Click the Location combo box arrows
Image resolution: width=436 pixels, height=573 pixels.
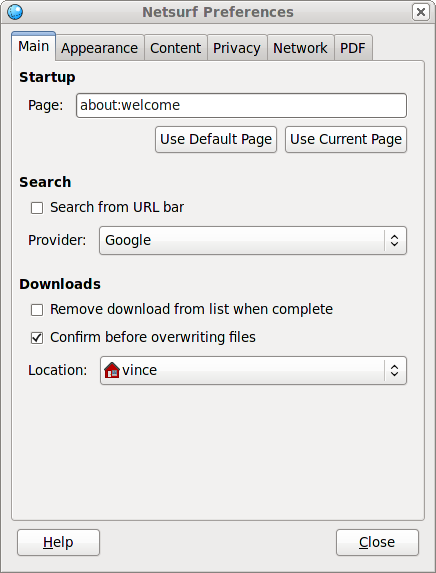pyautogui.click(x=394, y=371)
